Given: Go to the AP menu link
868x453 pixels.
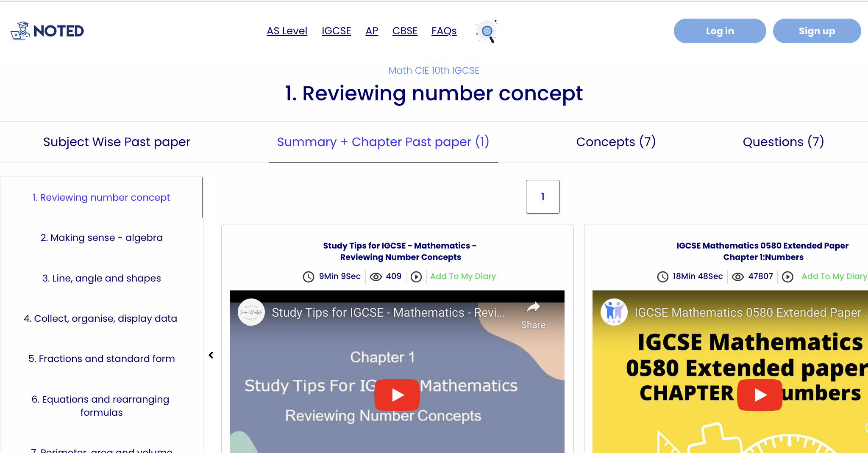Looking at the screenshot, I should point(372,31).
